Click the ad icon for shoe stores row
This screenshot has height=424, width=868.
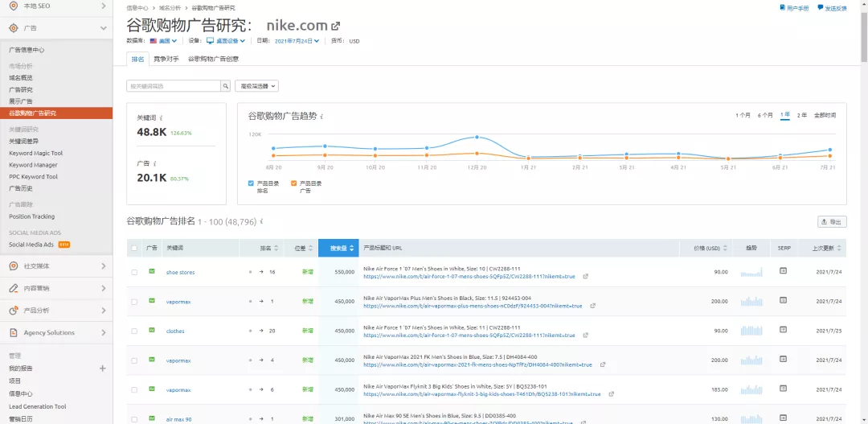[x=151, y=272]
